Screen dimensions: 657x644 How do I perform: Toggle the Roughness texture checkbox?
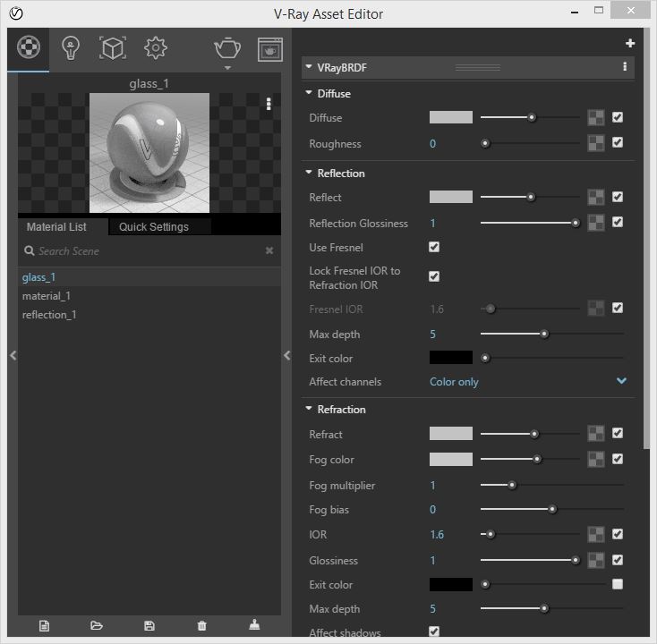pyautogui.click(x=618, y=142)
